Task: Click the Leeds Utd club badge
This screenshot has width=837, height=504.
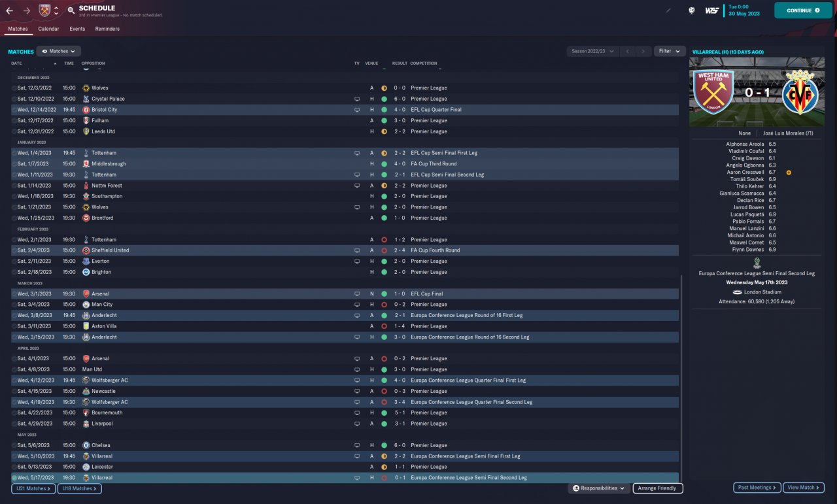Action: click(86, 131)
